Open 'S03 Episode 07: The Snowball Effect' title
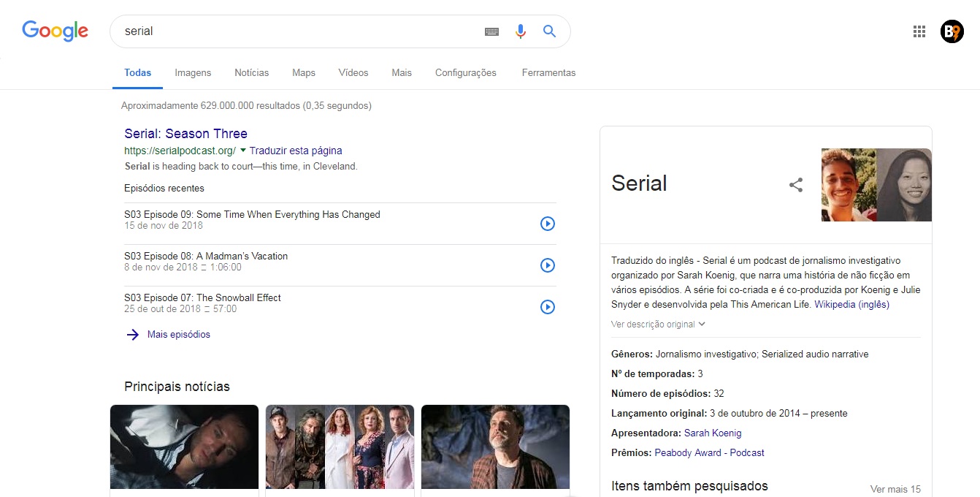Image resolution: width=980 pixels, height=497 pixels. 202,297
